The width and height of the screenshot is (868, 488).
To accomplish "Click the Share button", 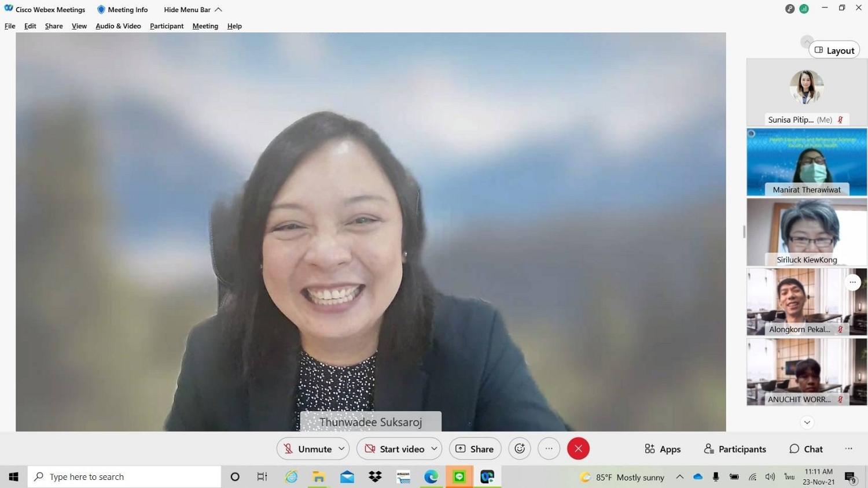I will click(x=475, y=449).
